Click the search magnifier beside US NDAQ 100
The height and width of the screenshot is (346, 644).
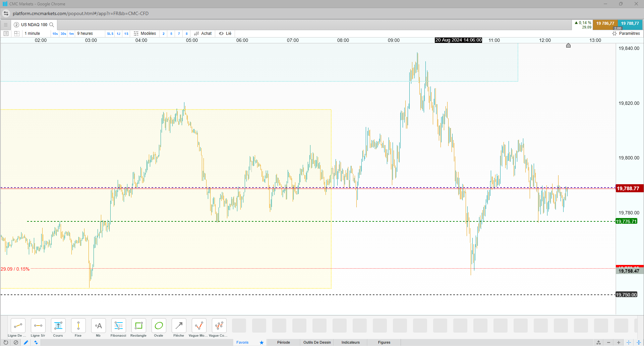point(52,25)
